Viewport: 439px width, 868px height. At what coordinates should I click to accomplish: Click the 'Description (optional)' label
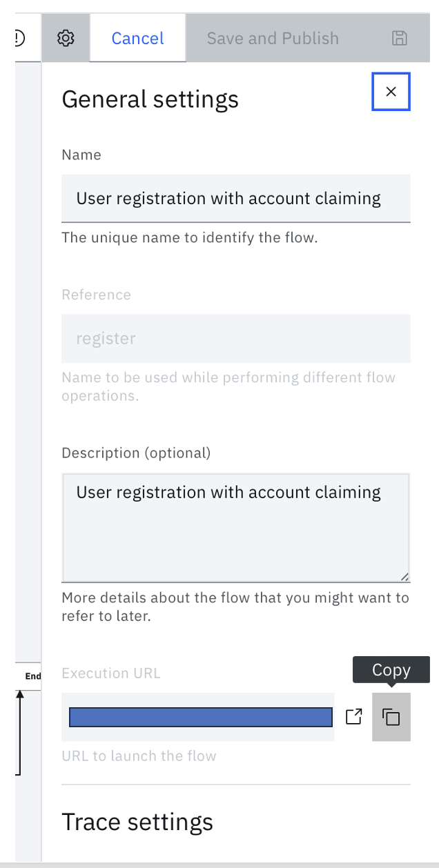tap(136, 453)
